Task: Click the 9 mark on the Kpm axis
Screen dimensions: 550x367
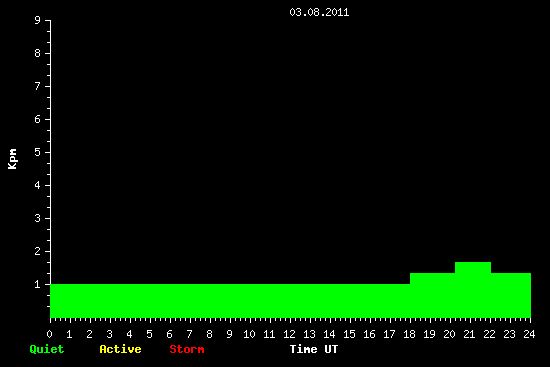Action: pyautogui.click(x=38, y=20)
